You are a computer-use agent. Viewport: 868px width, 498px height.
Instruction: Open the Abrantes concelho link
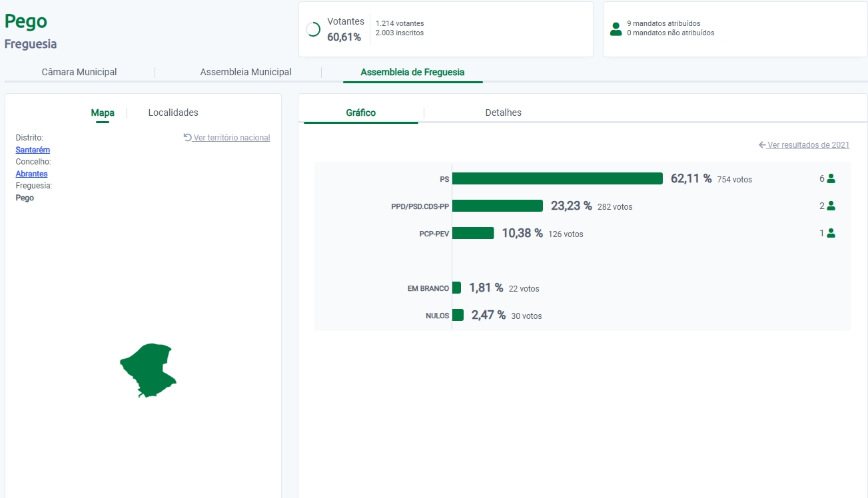point(31,174)
